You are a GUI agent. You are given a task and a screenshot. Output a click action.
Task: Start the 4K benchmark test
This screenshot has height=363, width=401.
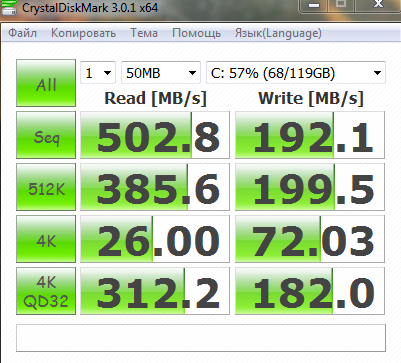[x=46, y=239]
